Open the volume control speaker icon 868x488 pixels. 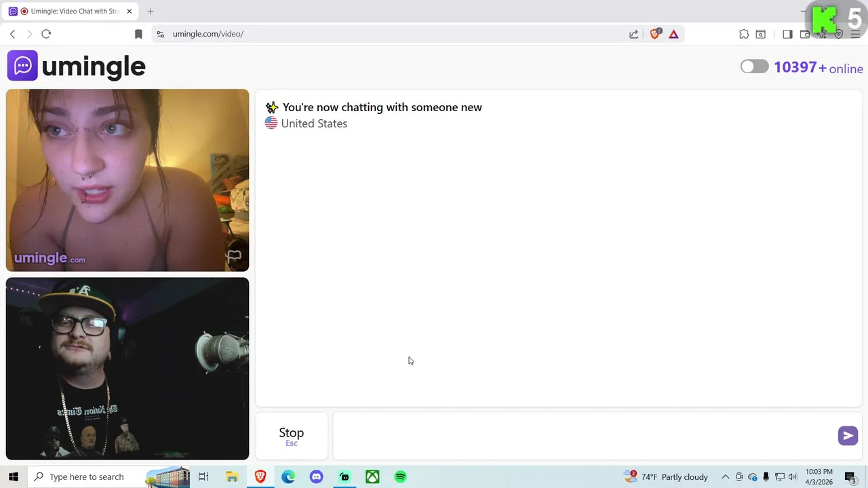click(793, 476)
